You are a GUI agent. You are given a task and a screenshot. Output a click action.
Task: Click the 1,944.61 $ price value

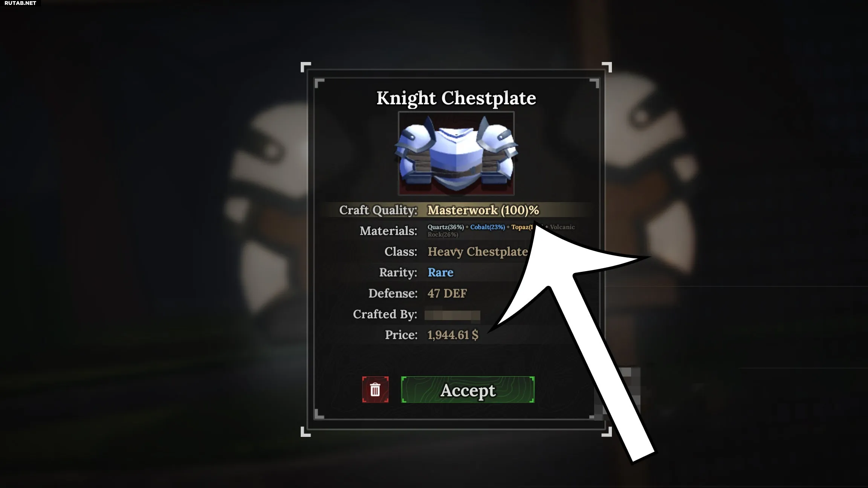pyautogui.click(x=453, y=335)
